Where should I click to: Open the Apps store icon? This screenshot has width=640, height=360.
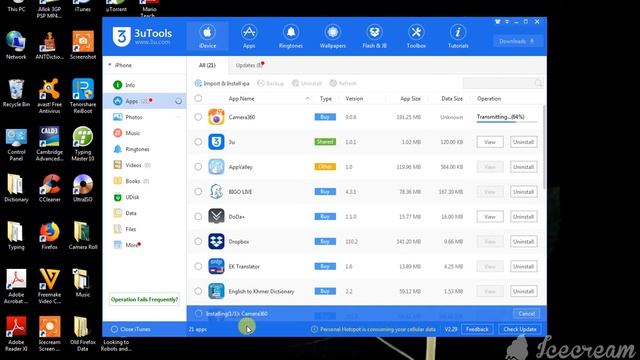point(249,32)
